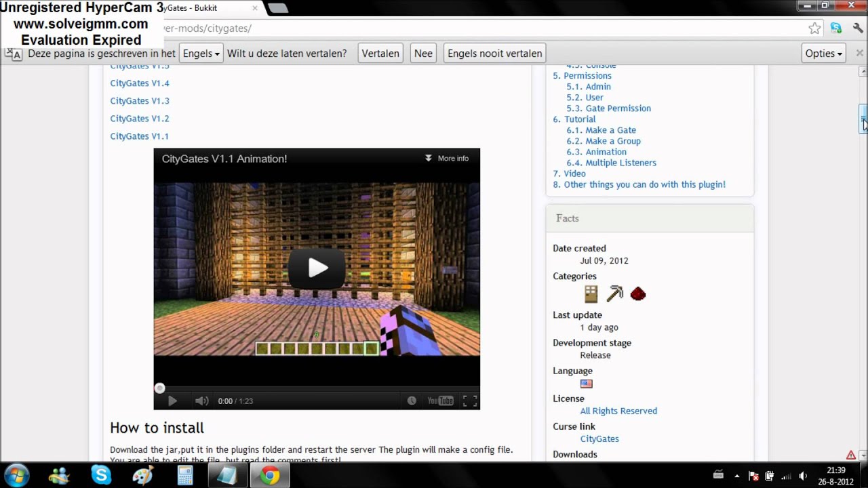868x488 pixels.
Task: Open the CityGates V1.4 link
Action: click(x=140, y=83)
